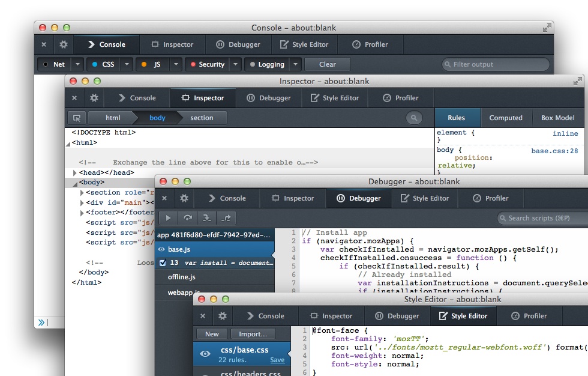The image size is (588, 376).
Task: Open settings gear in Style Editor window
Action: 223,316
